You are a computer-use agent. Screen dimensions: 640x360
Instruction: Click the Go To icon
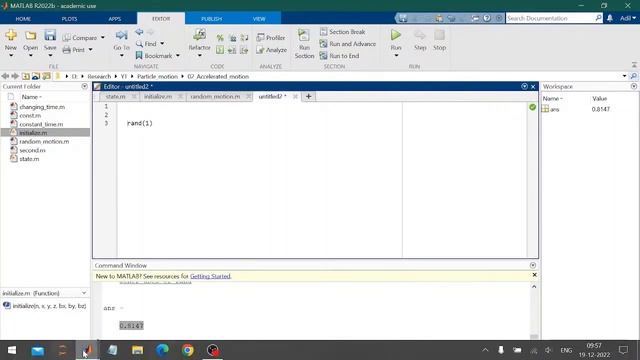[121, 36]
